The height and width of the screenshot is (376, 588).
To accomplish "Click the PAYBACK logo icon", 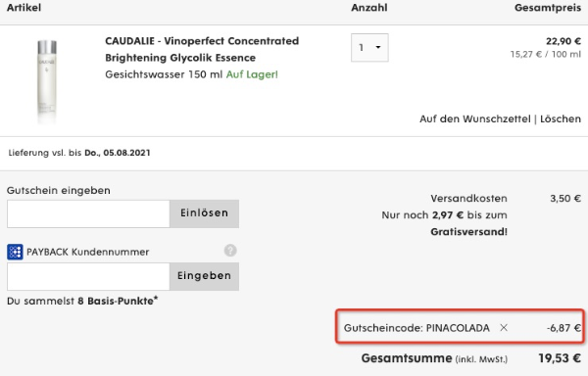I will (15, 252).
